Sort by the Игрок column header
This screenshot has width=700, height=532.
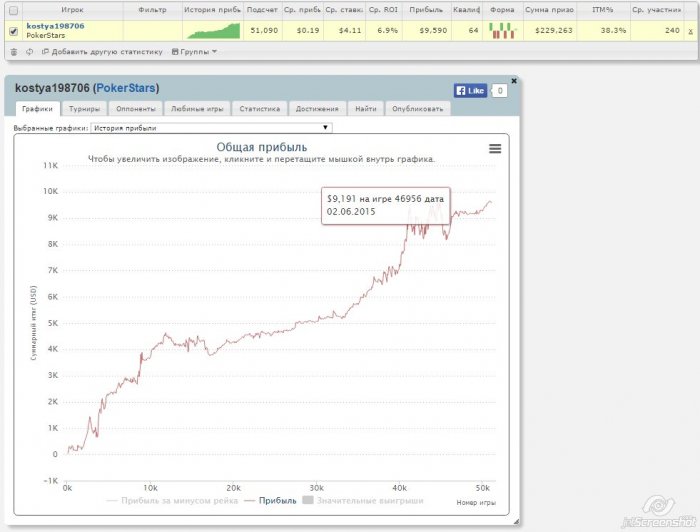click(x=72, y=10)
